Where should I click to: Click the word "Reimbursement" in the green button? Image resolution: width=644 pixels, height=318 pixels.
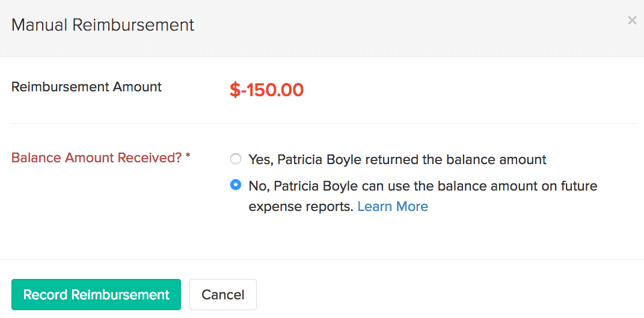[120, 295]
